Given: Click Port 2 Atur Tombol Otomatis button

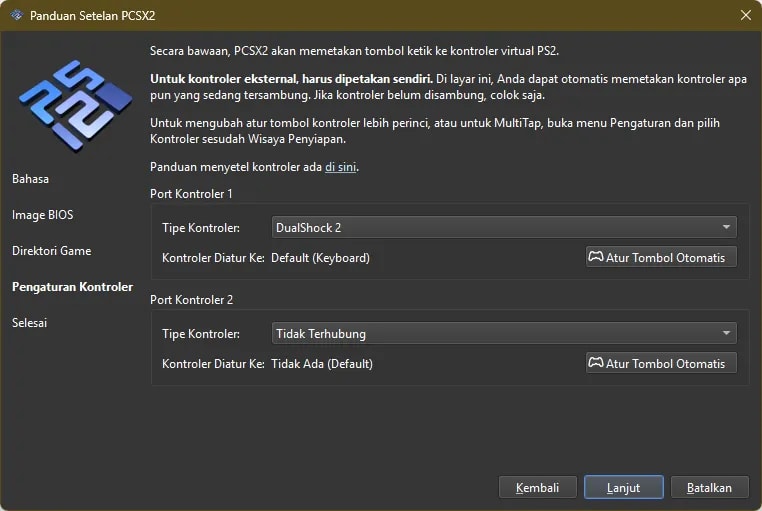Looking at the screenshot, I should [661, 363].
